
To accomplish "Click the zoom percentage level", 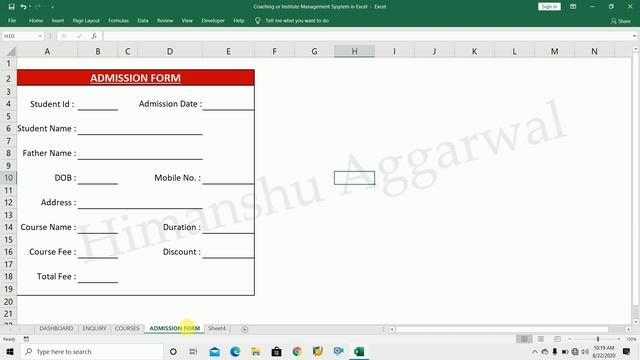I will (x=631, y=339).
